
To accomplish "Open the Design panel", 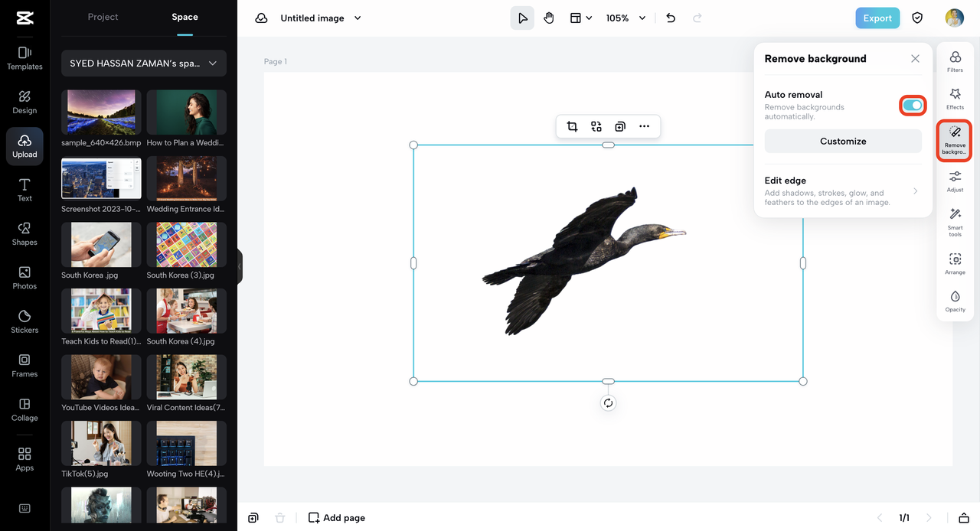I will (24, 102).
